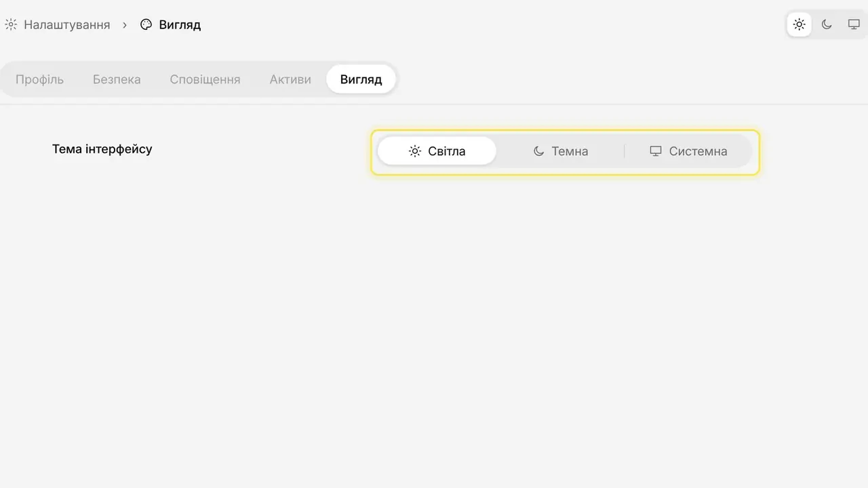This screenshot has width=868, height=488.
Task: Open the Профіль tab
Action: (39, 79)
